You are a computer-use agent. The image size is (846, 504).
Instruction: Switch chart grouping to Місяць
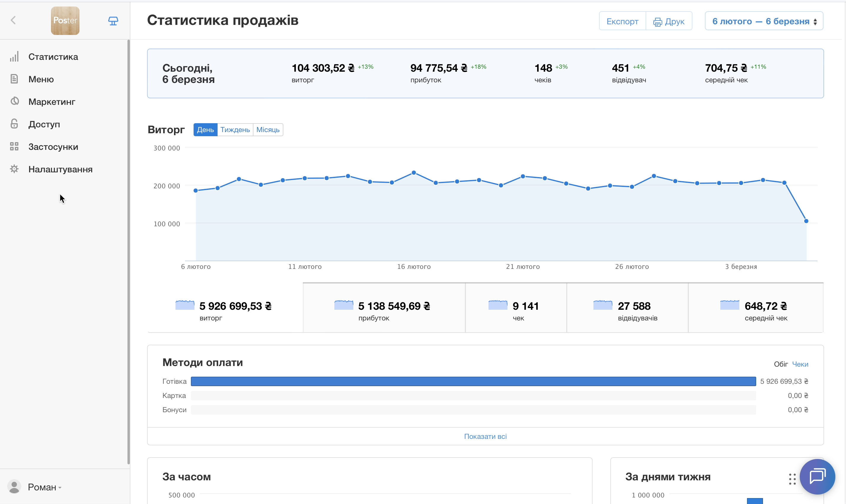coord(267,130)
